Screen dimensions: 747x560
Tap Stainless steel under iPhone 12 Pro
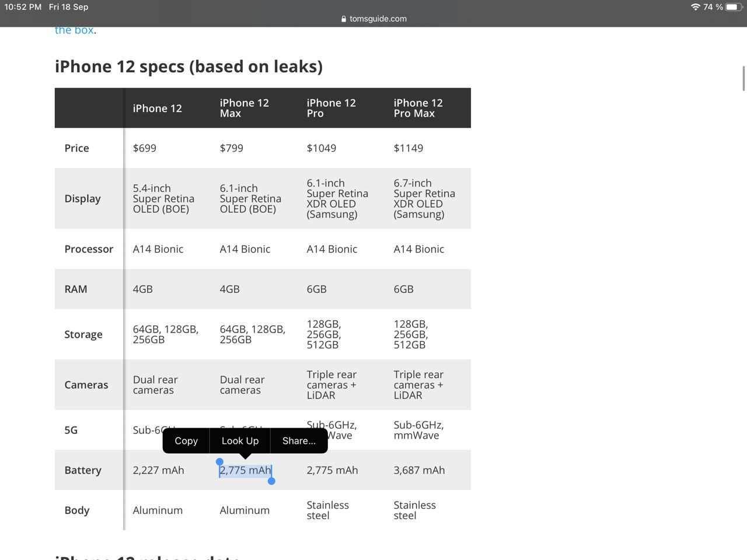pos(328,510)
